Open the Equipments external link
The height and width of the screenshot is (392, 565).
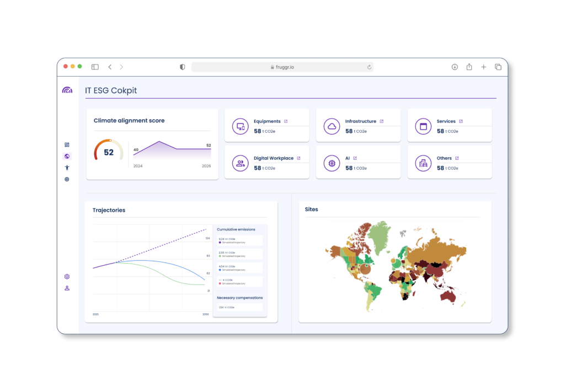(x=286, y=121)
